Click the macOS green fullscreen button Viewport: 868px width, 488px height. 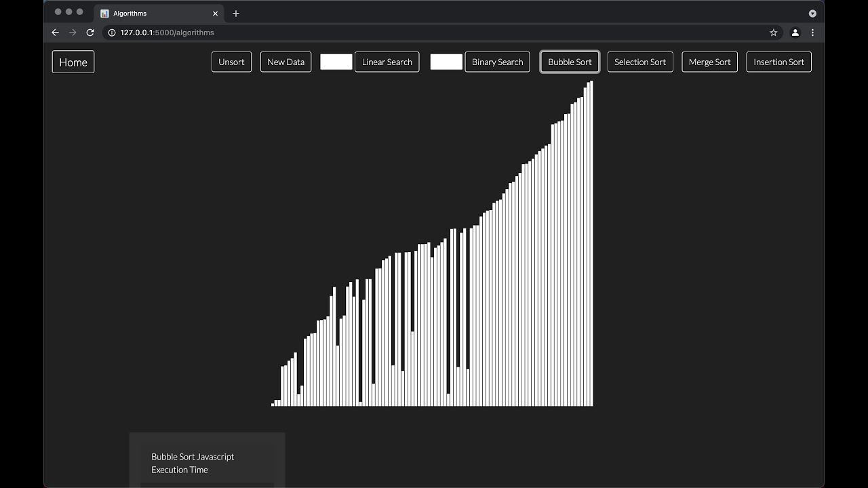79,12
